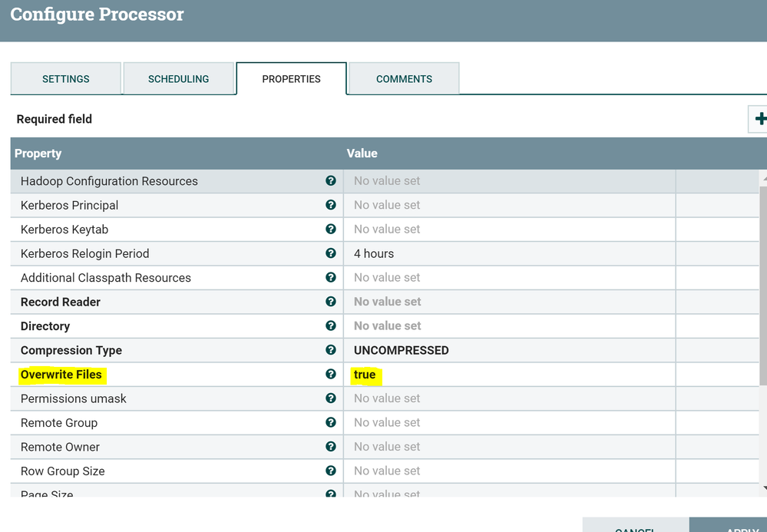Switch to the Settings tab
The height and width of the screenshot is (532, 767).
pos(65,79)
